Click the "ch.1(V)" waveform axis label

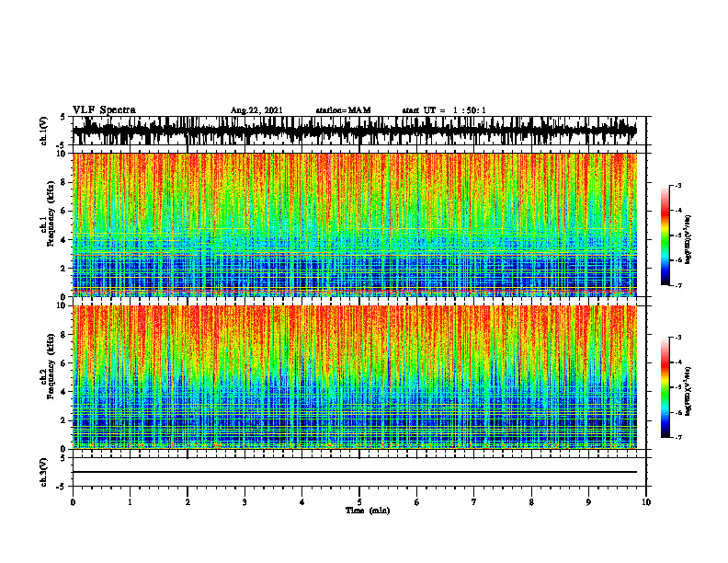point(43,131)
